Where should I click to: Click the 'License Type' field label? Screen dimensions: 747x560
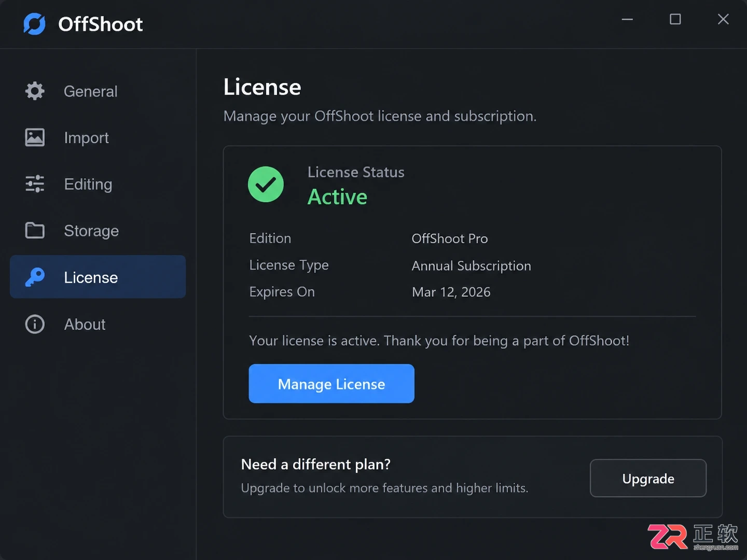(289, 265)
